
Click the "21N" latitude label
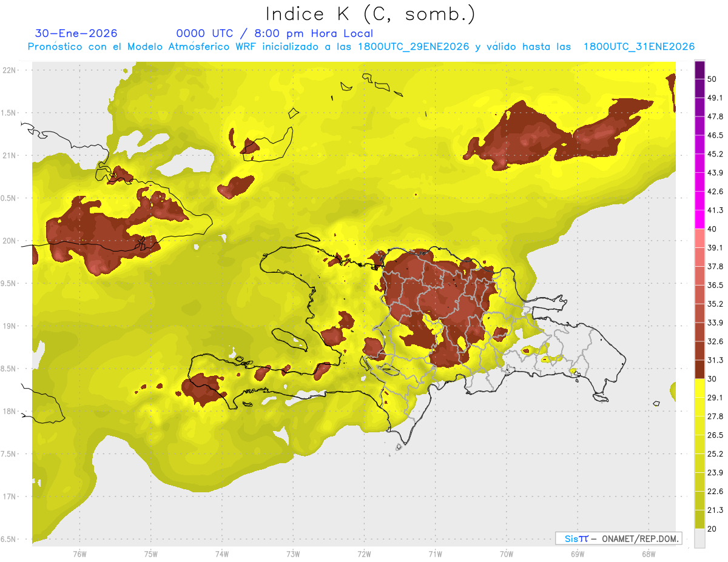tap(10, 155)
